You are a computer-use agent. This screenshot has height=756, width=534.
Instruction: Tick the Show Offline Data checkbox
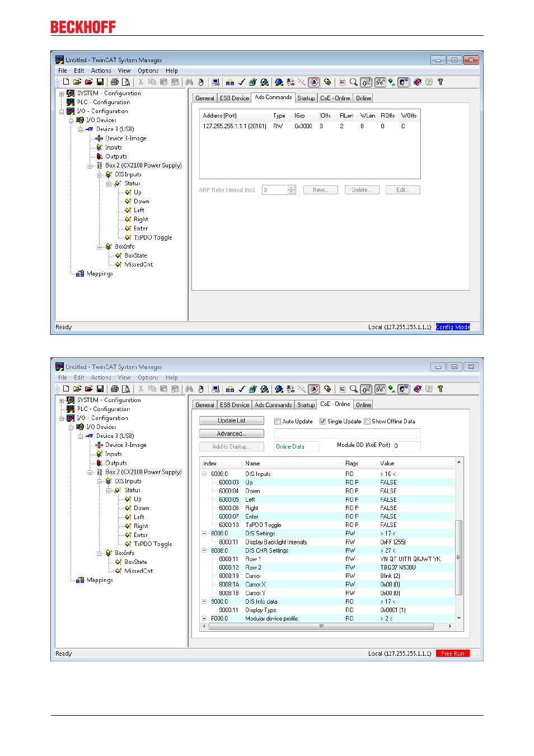point(367,421)
